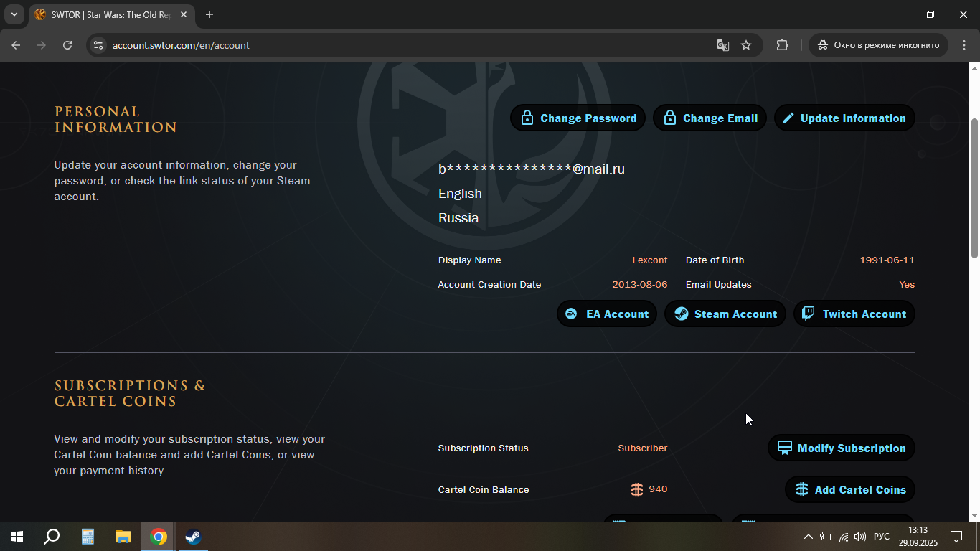
Task: Click the battery status tray icon
Action: pyautogui.click(x=826, y=537)
